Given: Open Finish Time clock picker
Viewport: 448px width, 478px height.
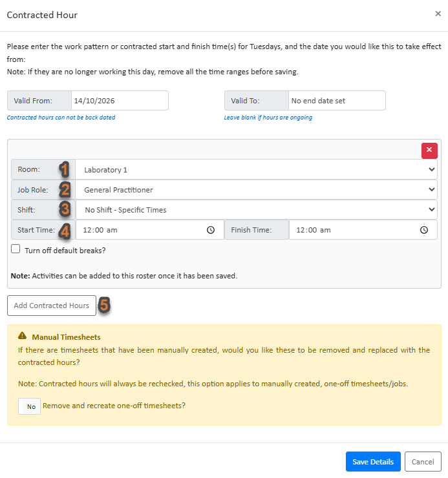Looking at the screenshot, I should tap(424, 230).
